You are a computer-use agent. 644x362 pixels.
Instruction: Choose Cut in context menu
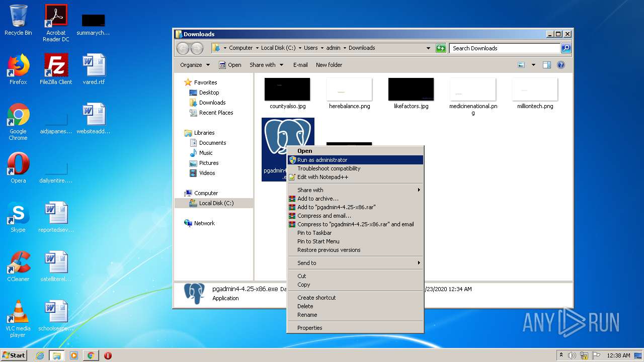pos(355,276)
